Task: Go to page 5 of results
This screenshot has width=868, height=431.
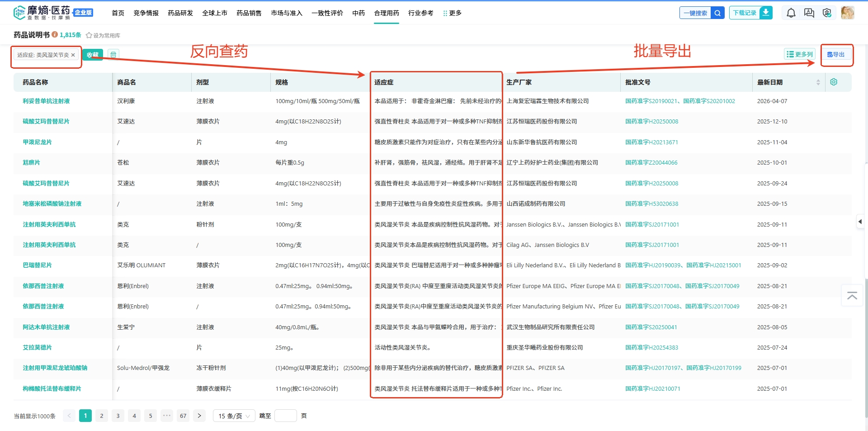Action: pos(151,416)
